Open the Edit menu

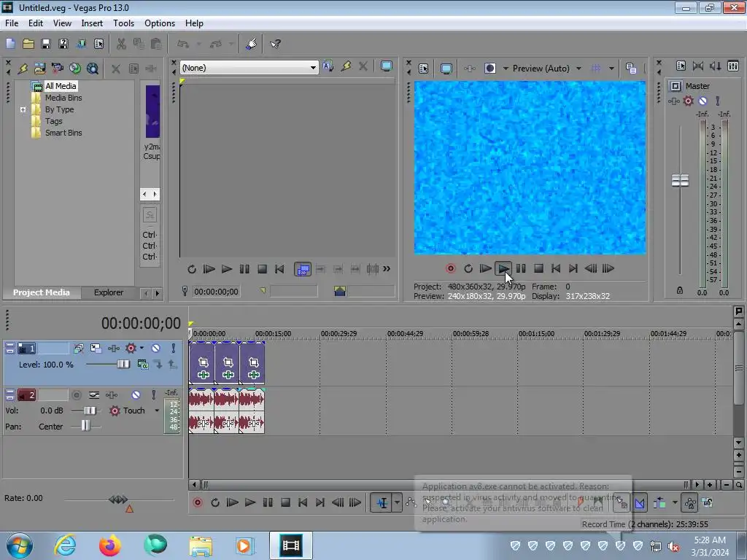[36, 23]
